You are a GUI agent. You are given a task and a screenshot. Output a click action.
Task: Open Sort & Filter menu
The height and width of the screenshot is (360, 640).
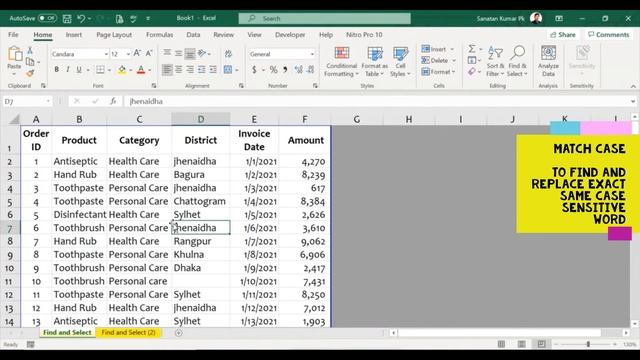tap(495, 62)
